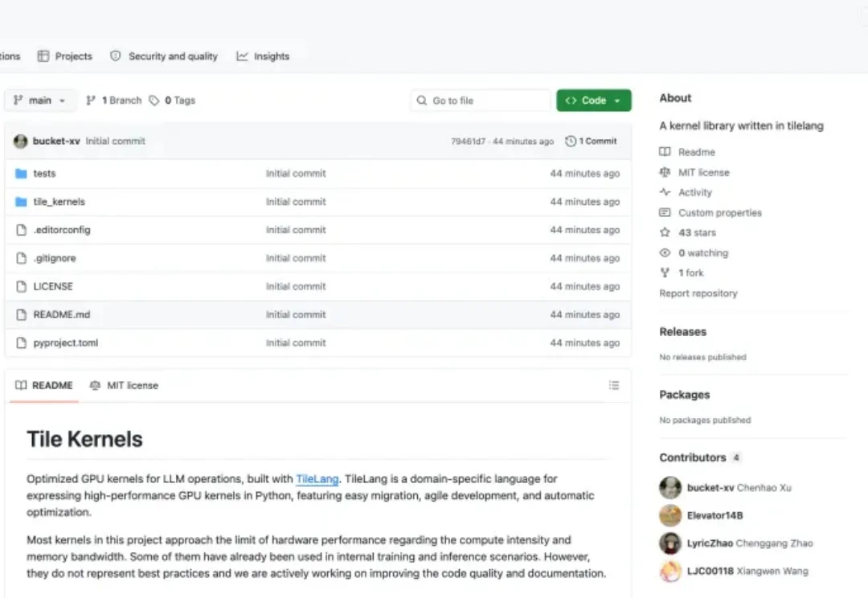Open the README.md file

pyautogui.click(x=61, y=315)
